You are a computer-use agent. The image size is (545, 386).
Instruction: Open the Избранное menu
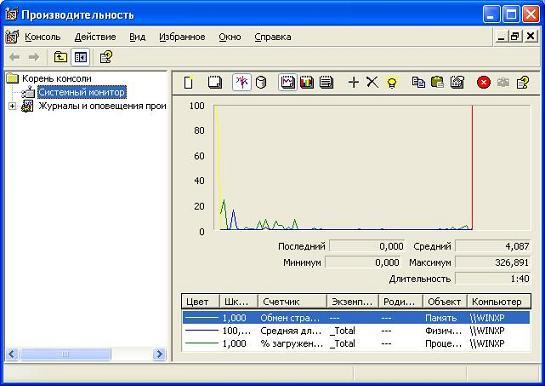pos(182,36)
